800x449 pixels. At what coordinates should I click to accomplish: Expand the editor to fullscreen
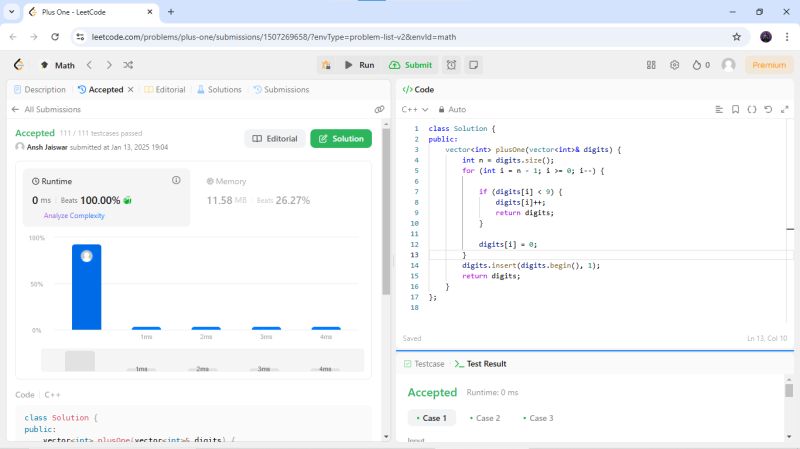pyautogui.click(x=785, y=109)
